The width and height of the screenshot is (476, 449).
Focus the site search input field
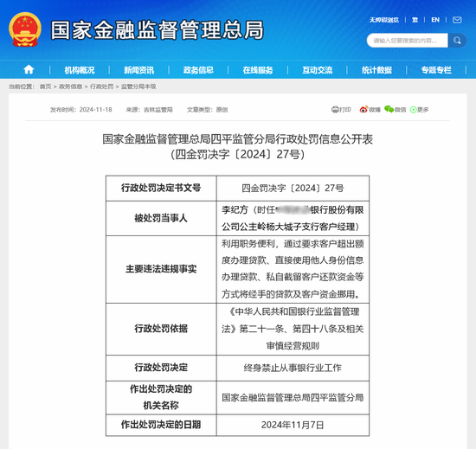pyautogui.click(x=407, y=41)
